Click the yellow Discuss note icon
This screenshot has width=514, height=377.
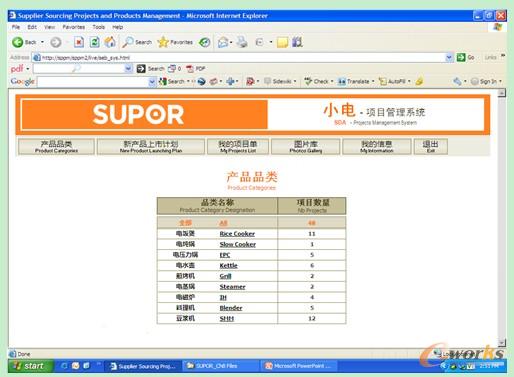[x=282, y=42]
